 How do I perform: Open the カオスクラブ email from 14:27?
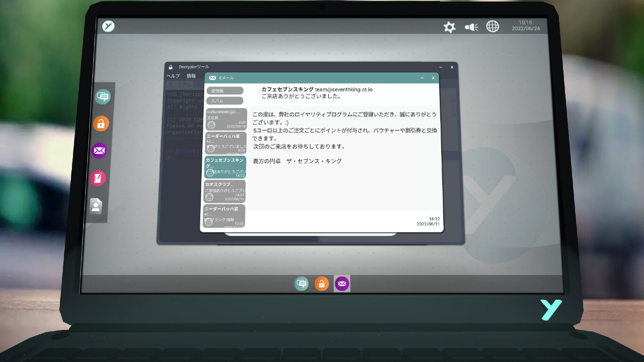225,191
